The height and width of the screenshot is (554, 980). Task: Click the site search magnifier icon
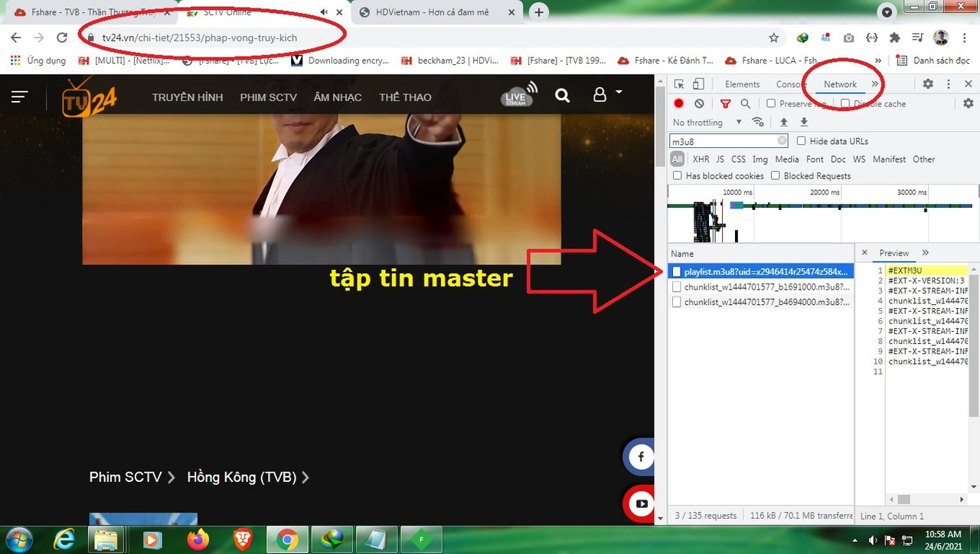coord(563,95)
